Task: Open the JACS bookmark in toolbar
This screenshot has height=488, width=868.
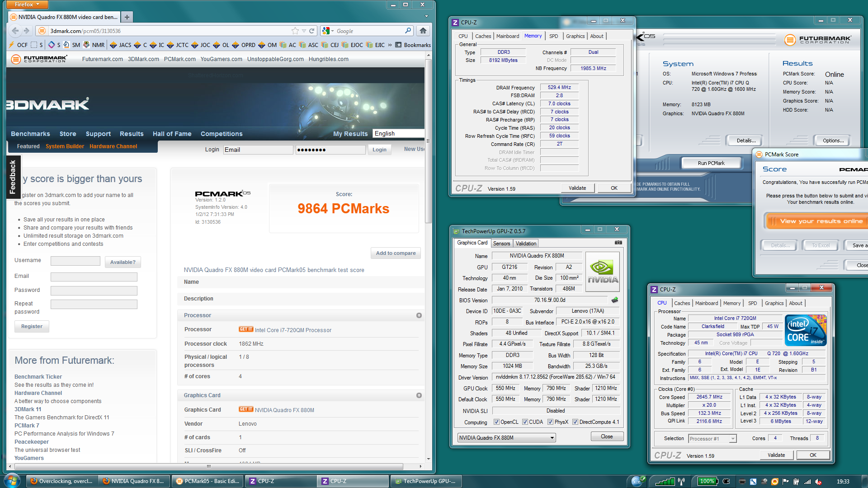Action: tap(121, 45)
